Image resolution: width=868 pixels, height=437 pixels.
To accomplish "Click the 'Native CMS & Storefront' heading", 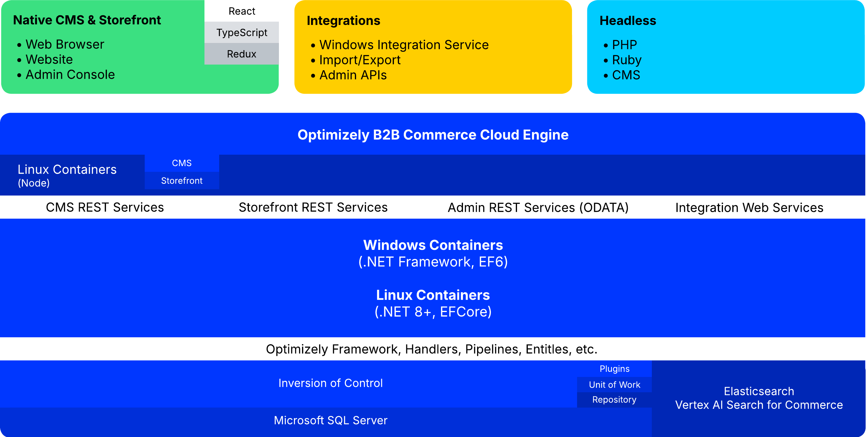I will point(87,20).
